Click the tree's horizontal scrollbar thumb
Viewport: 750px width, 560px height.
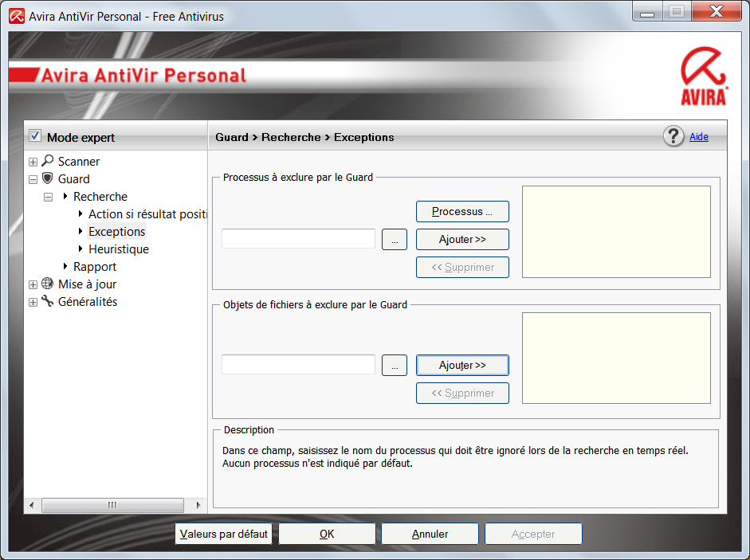[x=112, y=505]
